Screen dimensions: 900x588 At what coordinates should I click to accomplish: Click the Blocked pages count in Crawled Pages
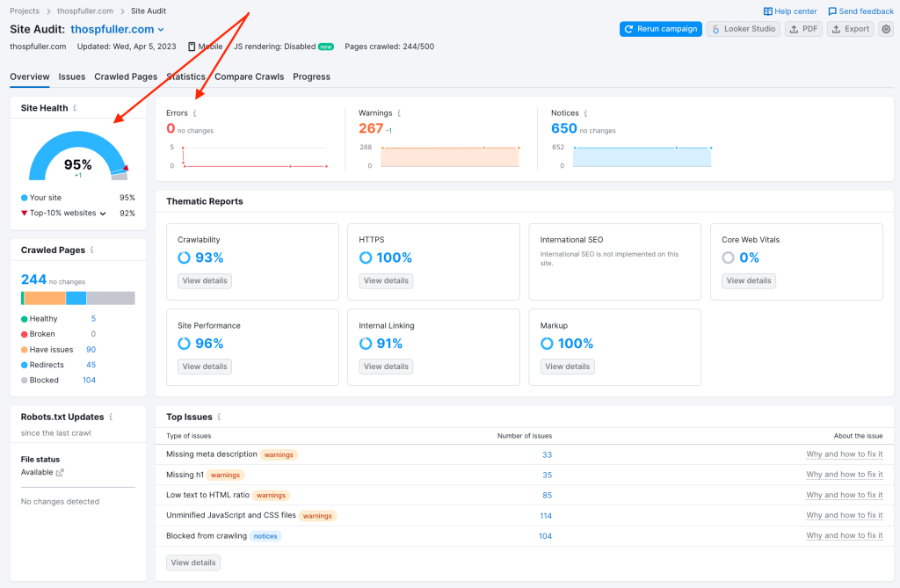click(x=89, y=380)
